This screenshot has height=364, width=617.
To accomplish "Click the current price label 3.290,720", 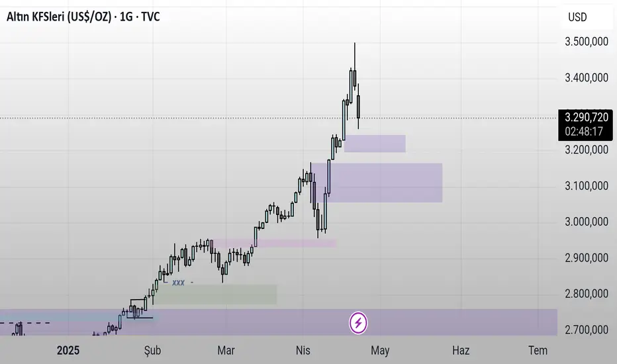I will tap(585, 118).
